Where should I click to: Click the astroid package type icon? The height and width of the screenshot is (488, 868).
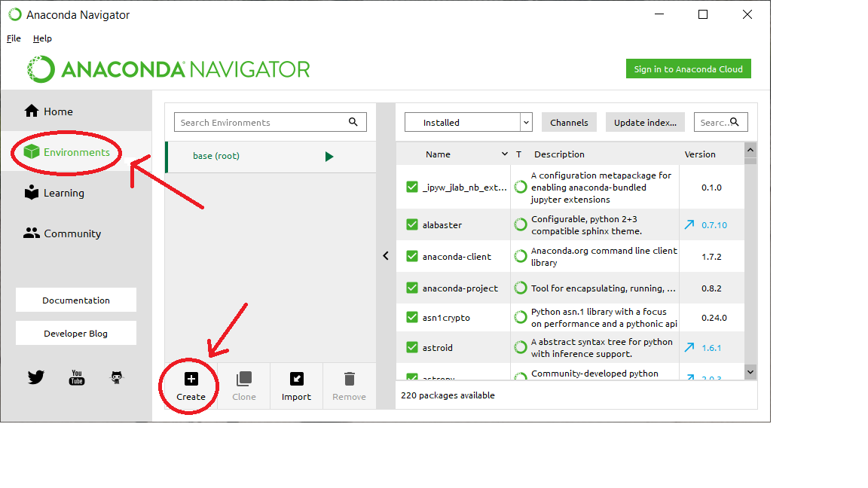(521, 347)
